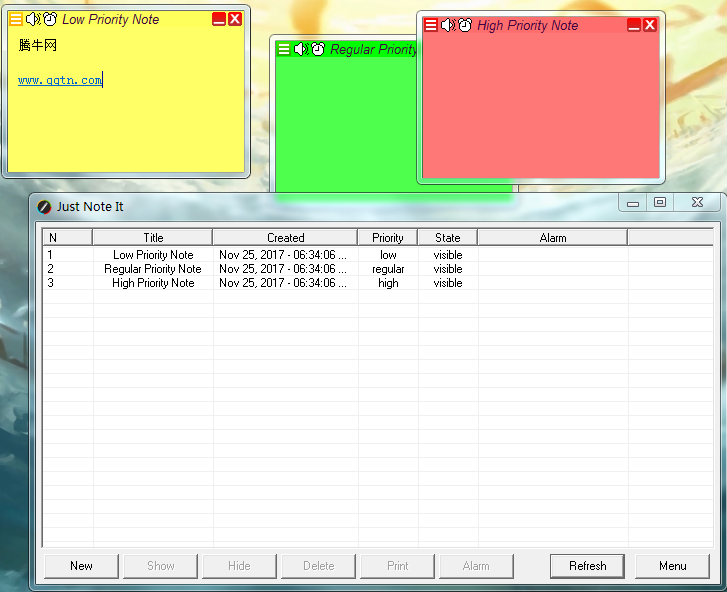Click the created date of note 2

click(283, 269)
